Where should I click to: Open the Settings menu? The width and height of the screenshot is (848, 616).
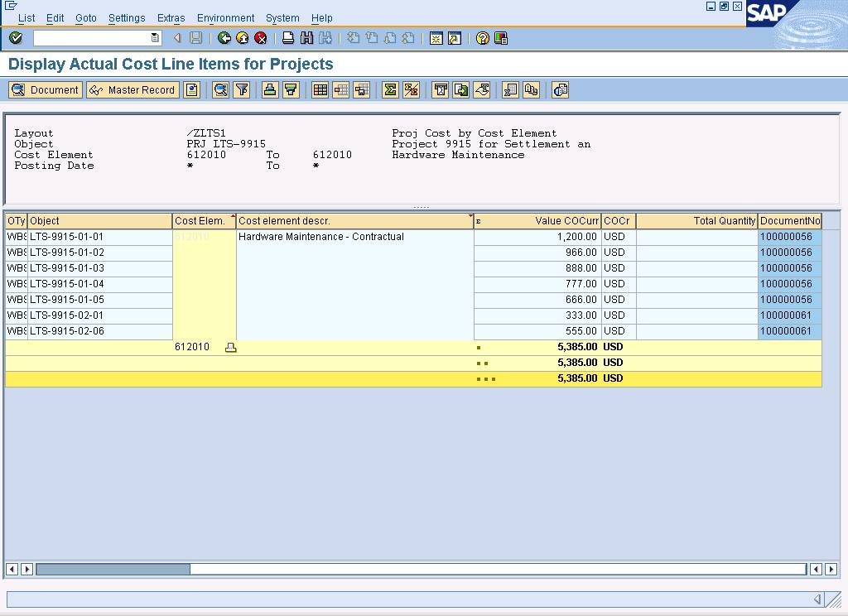[x=127, y=18]
